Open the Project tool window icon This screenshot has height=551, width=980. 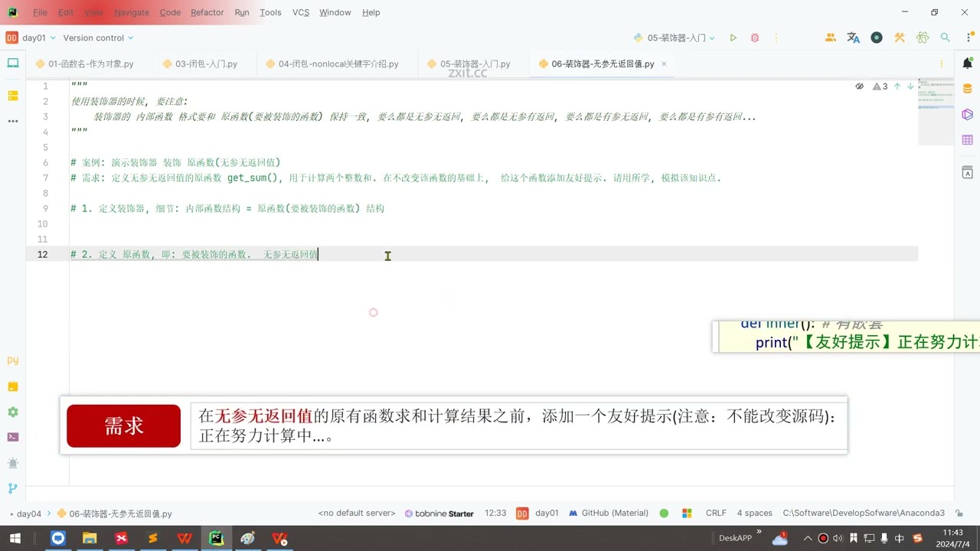tap(12, 64)
